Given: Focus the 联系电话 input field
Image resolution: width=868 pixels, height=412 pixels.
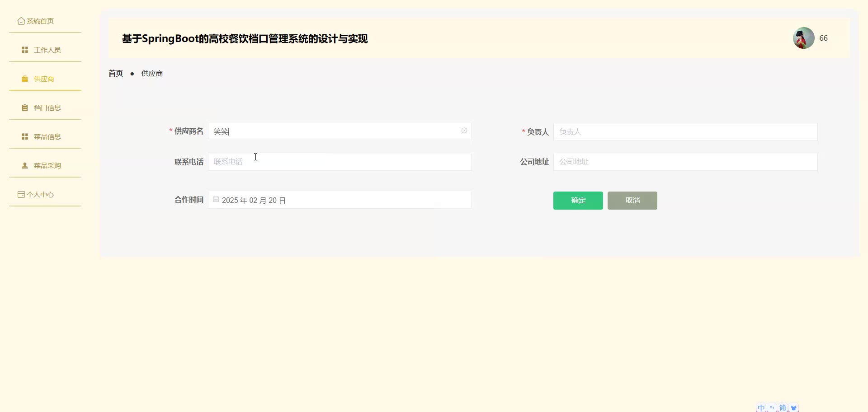Looking at the screenshot, I should pos(340,162).
